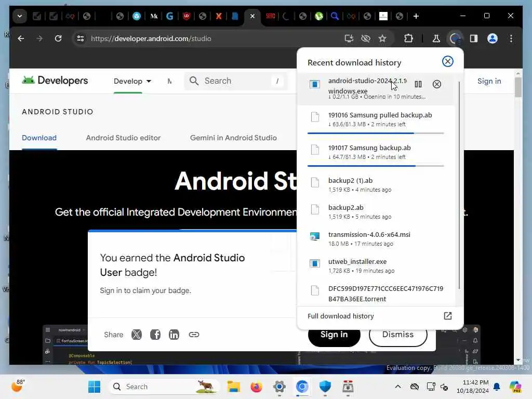Share badge on LinkedIn

tap(174, 335)
